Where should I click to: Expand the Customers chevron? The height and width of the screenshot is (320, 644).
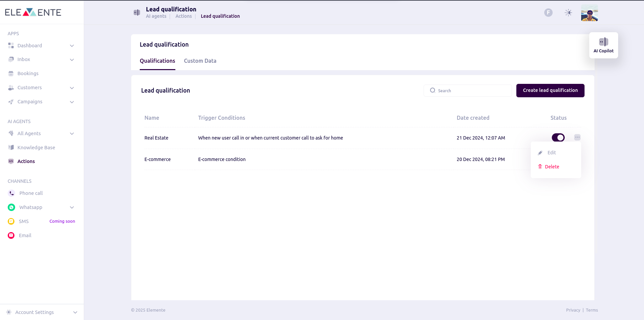72,88
